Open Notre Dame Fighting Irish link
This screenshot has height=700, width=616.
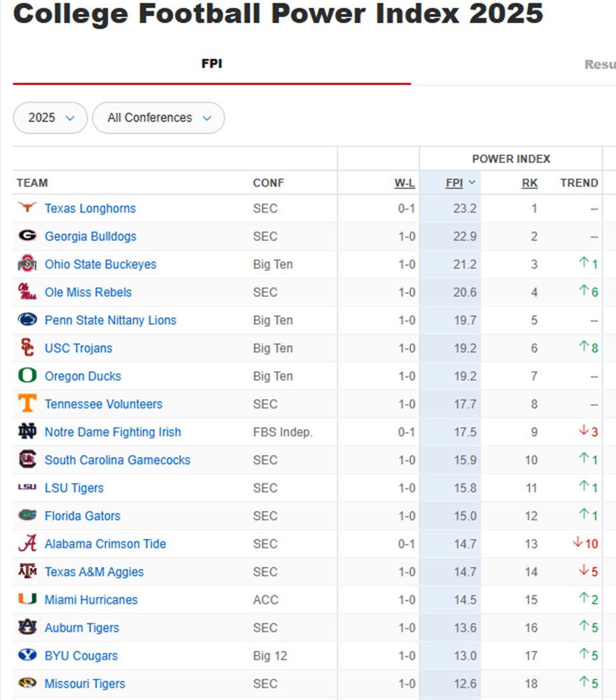click(x=113, y=432)
